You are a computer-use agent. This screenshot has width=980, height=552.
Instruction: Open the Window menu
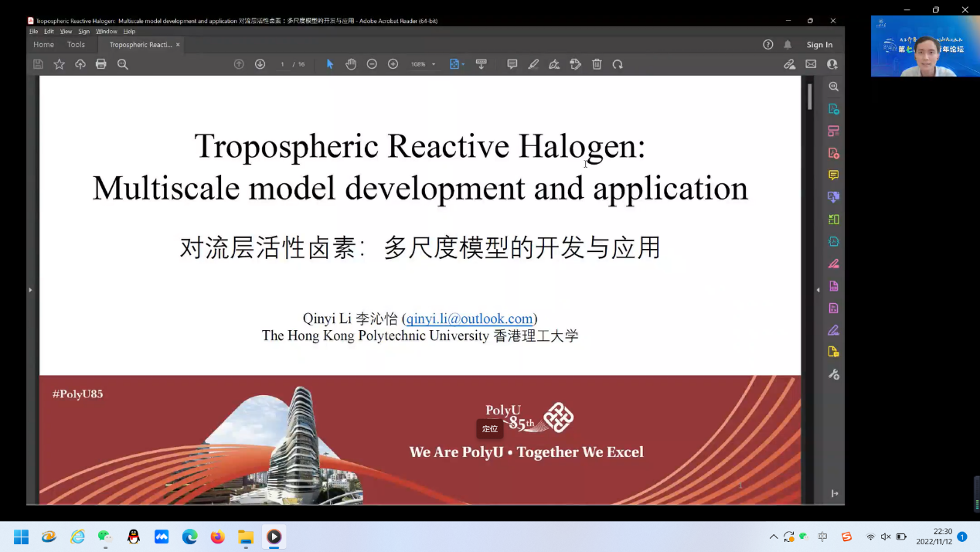[x=107, y=32]
